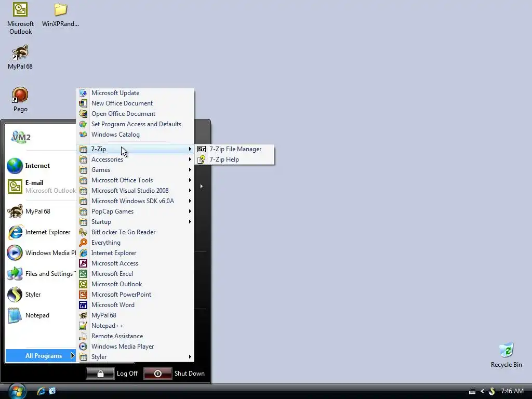Open E-mail Microsoft Outlook pinned item
532x399 pixels.
click(41, 187)
